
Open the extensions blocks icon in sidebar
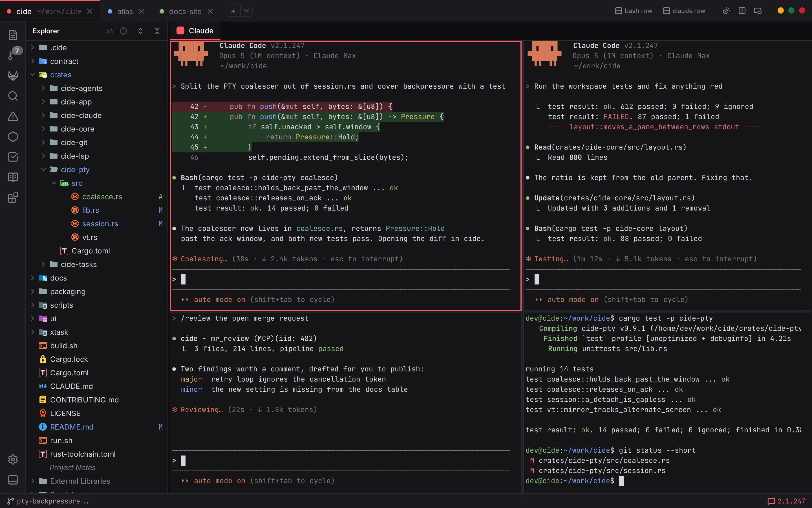[x=13, y=198]
